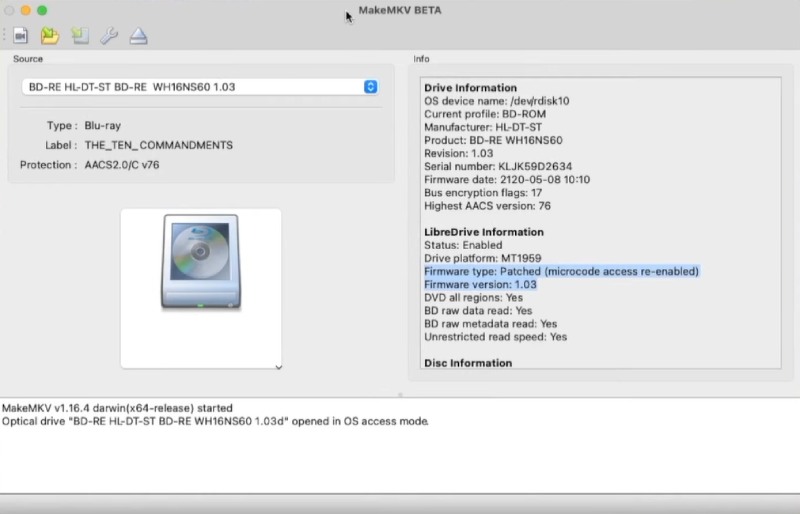Image resolution: width=800 pixels, height=514 pixels.
Task: Click the Manufacturer: HL-DT-ST line
Action: pyautogui.click(x=483, y=127)
